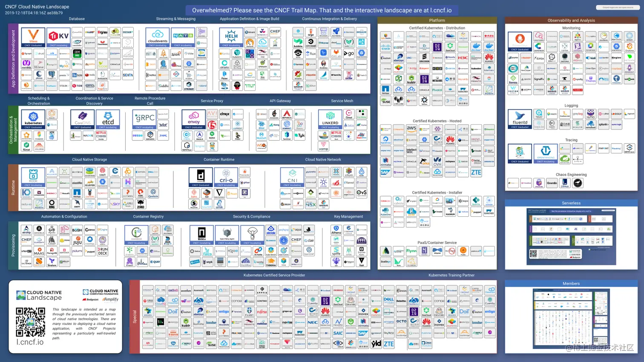Viewport: 644px width, 362px height.
Task: Click the SUSE distribution logo
Action: [x=386, y=101]
